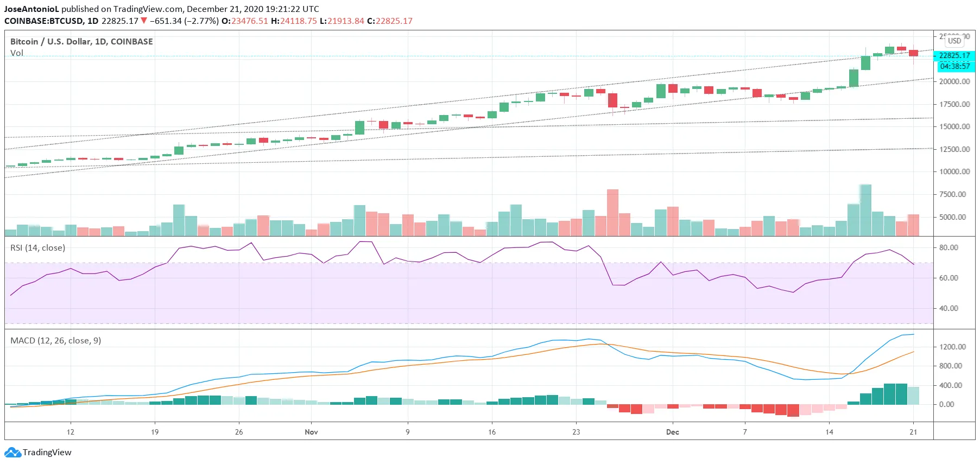The height and width of the screenshot is (465, 980).
Task: Click the 14 date label on time axis
Action: (x=829, y=432)
